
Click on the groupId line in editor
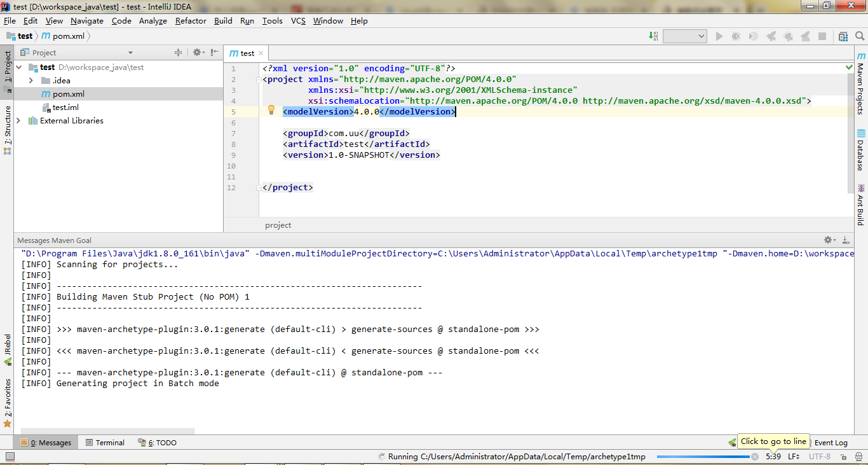(346, 134)
